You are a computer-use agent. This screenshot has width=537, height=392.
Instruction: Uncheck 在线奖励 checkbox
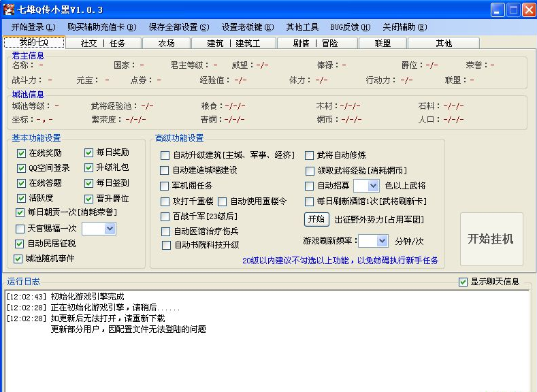pos(21,153)
